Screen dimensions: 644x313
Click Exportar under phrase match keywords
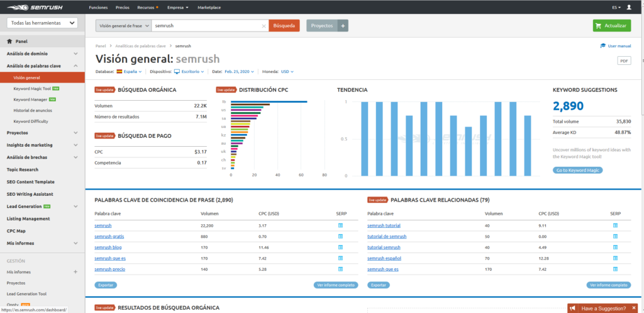point(106,285)
